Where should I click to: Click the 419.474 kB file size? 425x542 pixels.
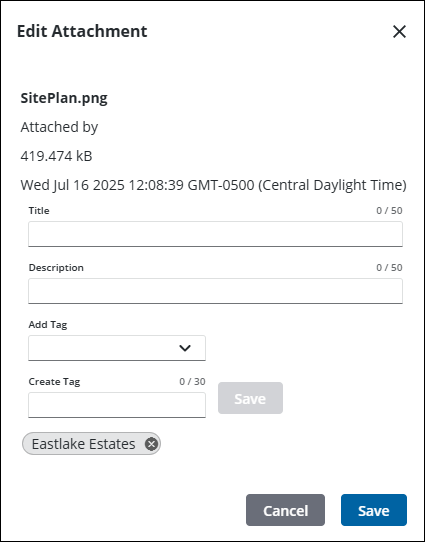click(56, 156)
